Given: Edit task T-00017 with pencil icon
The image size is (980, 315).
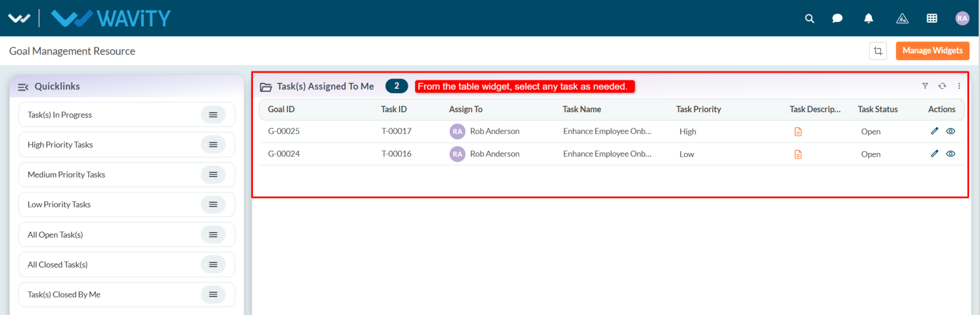Looking at the screenshot, I should coord(934,131).
